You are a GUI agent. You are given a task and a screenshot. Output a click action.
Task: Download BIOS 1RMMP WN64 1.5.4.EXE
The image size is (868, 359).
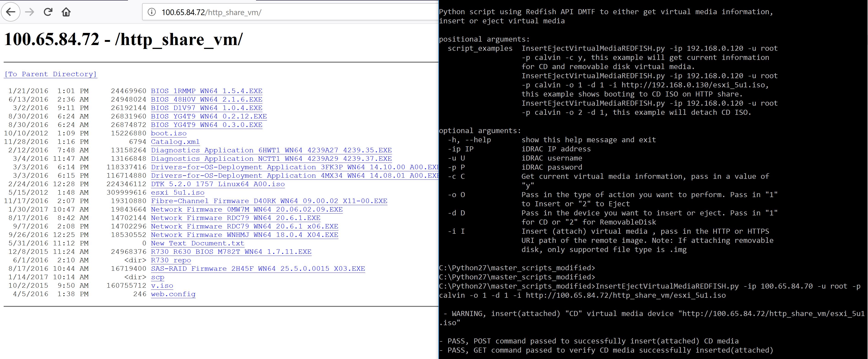208,91
